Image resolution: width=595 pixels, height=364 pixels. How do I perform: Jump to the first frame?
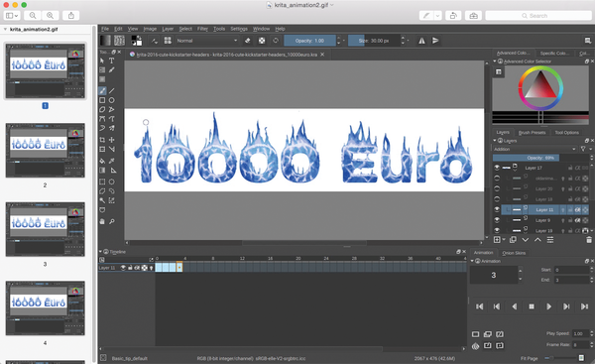480,306
